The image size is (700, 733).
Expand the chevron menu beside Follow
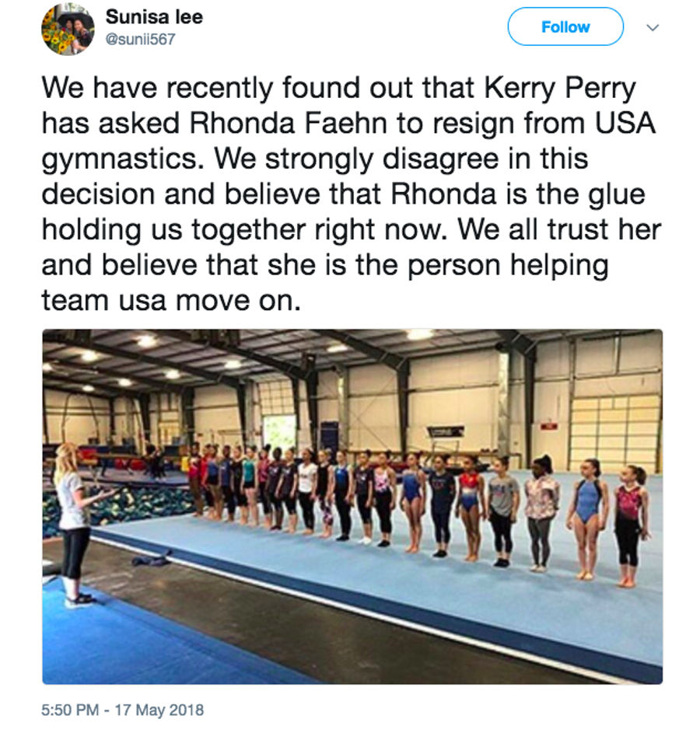pos(653,27)
